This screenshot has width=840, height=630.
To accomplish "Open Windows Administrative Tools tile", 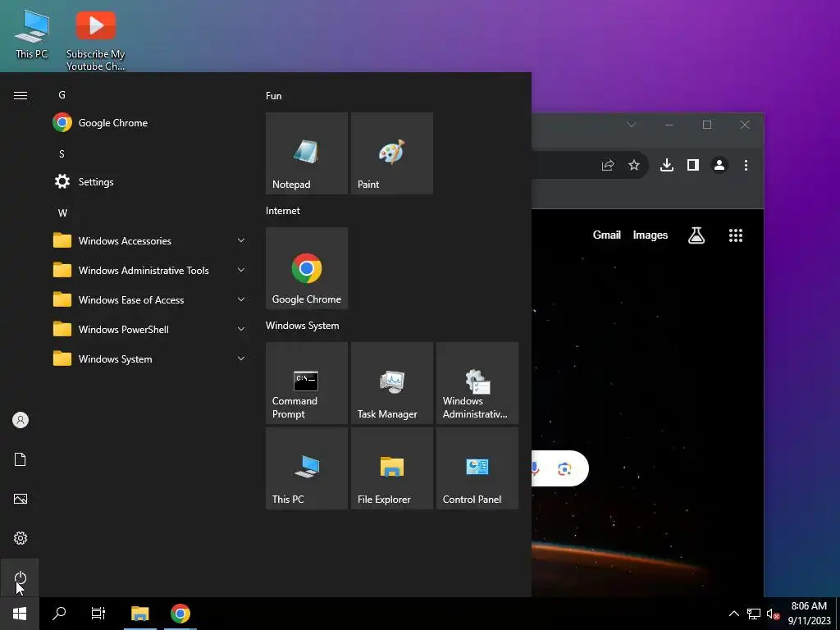I will (x=477, y=383).
